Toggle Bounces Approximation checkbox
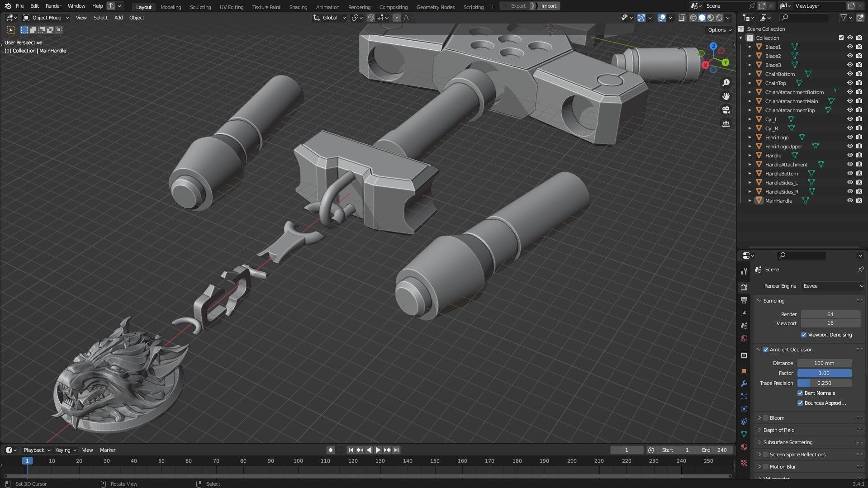Image resolution: width=868 pixels, height=488 pixels. pos(800,403)
